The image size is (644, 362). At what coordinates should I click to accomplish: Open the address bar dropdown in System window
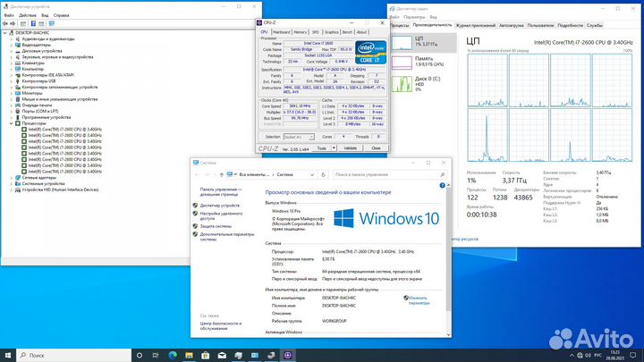pos(312,175)
